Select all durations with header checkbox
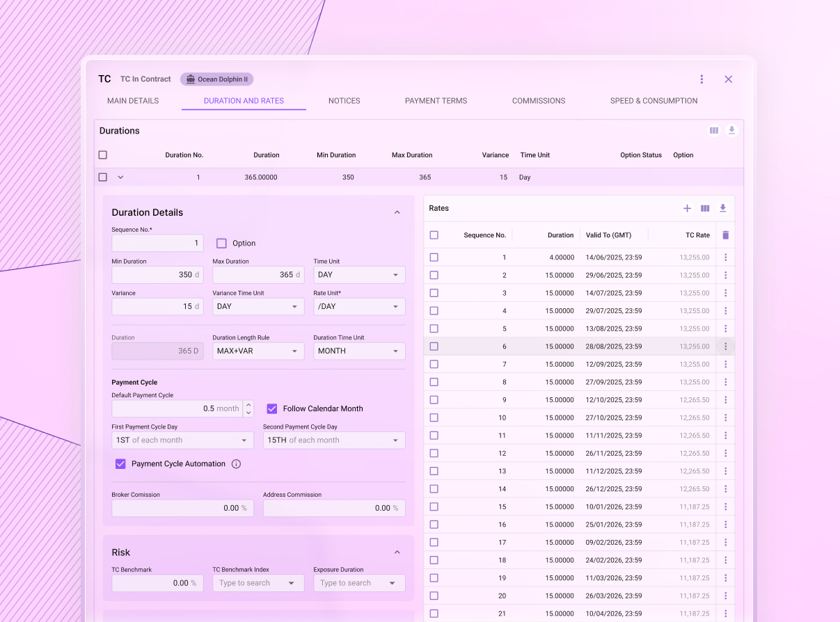Image resolution: width=840 pixels, height=622 pixels. point(103,155)
